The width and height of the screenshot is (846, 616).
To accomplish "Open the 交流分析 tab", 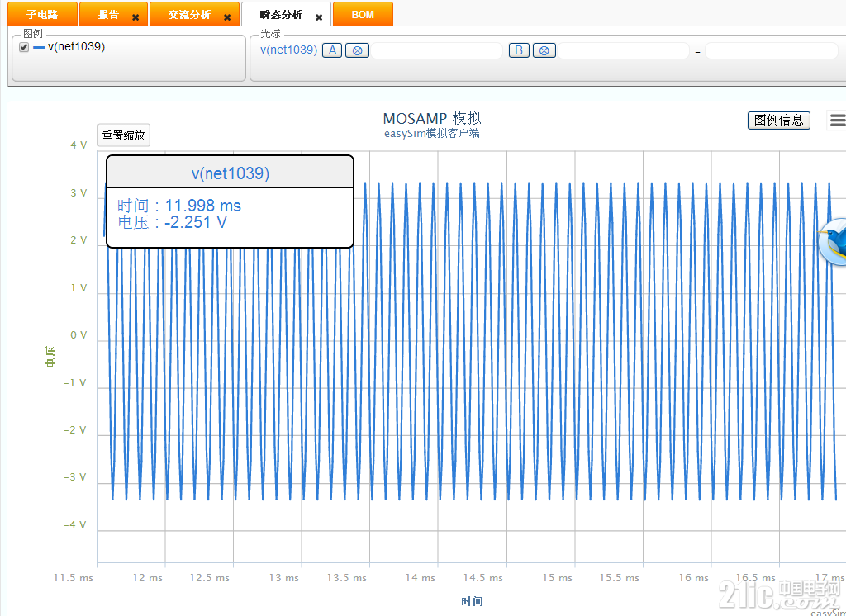I will [189, 15].
